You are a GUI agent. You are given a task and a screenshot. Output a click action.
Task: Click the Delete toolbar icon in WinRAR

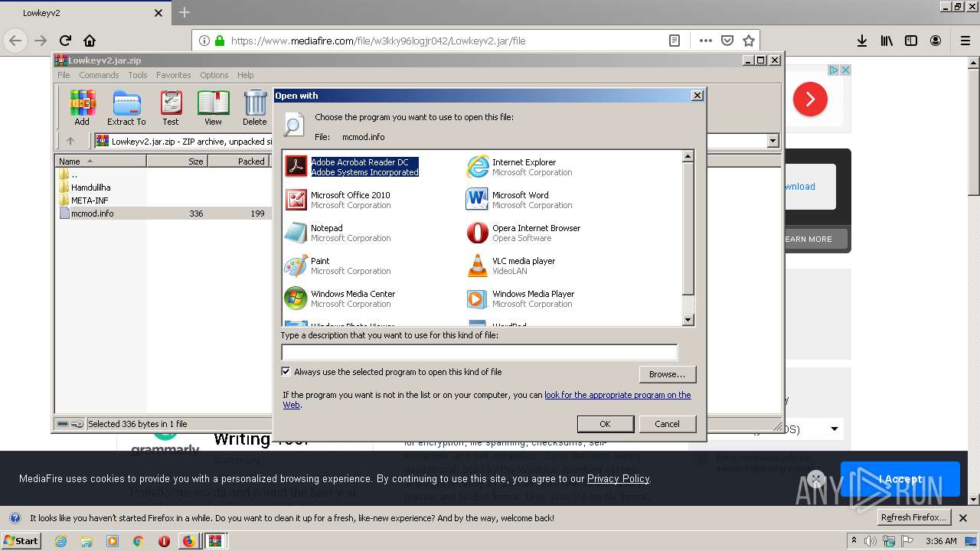(x=255, y=108)
